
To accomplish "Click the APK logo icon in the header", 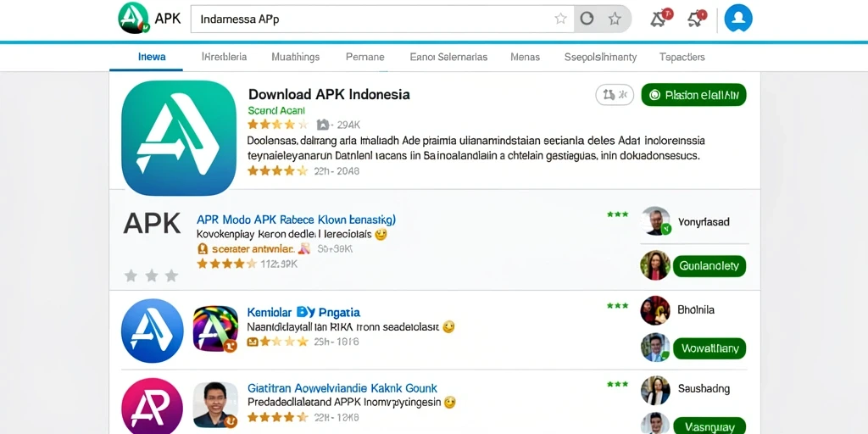I will (x=133, y=19).
